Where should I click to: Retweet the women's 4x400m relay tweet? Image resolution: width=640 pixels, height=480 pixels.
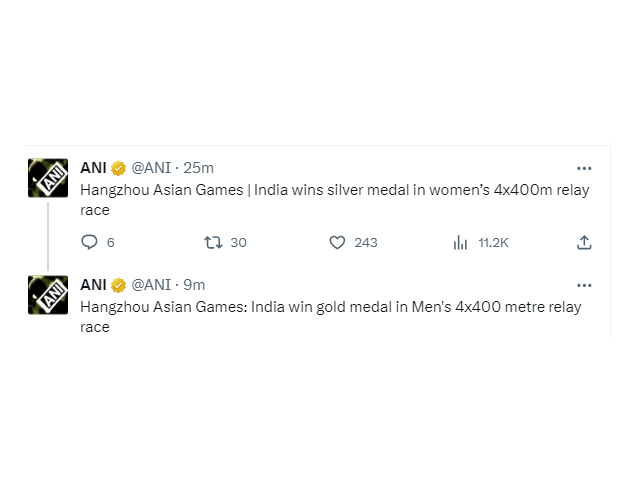coord(213,242)
